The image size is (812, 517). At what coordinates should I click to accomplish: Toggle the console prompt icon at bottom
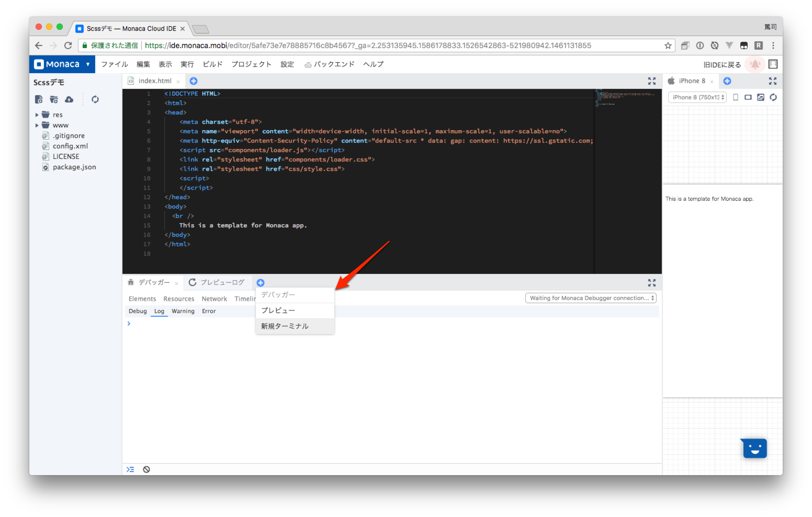click(x=130, y=469)
